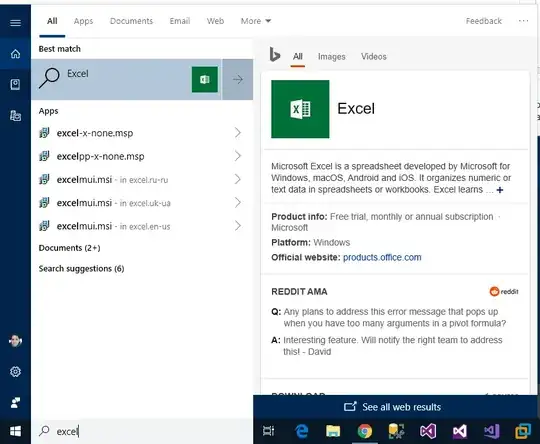
Task: Switch to the Apps filter tab
Action: click(83, 21)
